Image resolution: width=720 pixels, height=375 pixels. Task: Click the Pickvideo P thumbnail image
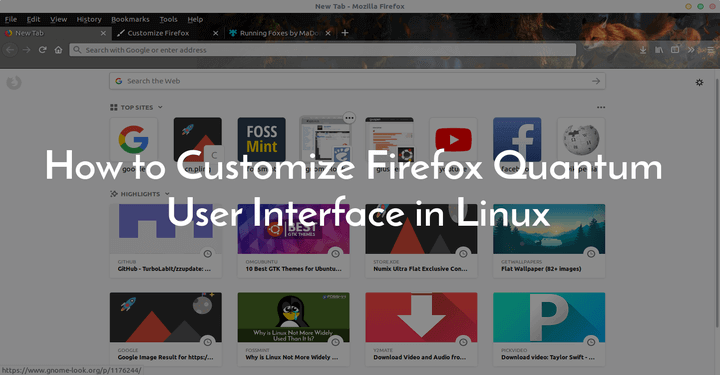[x=549, y=318]
